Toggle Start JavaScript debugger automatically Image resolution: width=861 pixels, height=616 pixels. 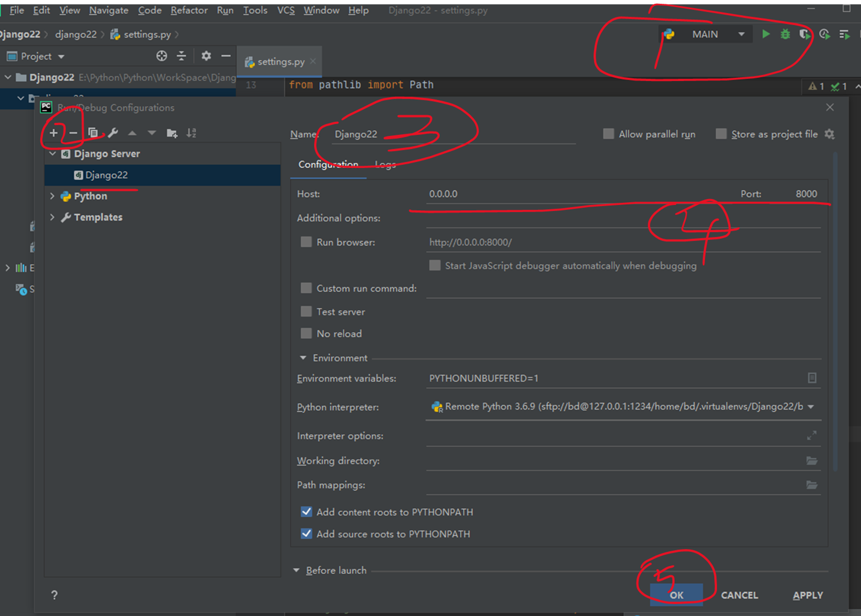click(435, 266)
